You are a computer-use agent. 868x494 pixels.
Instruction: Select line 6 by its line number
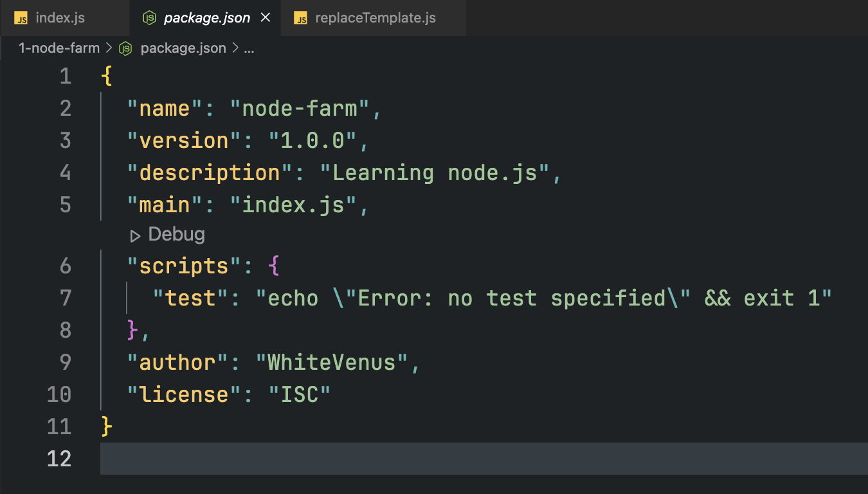[65, 266]
